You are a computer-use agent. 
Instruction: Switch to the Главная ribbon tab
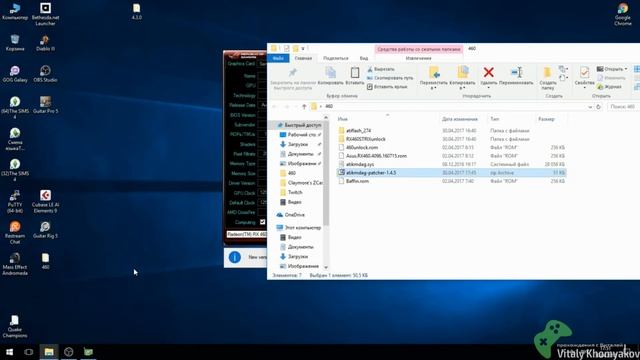(x=303, y=58)
